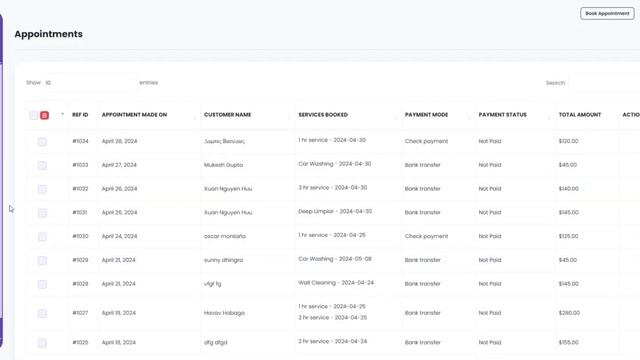This screenshot has height=360, width=640.
Task: Click total amount $155.00
Action: pos(568,342)
